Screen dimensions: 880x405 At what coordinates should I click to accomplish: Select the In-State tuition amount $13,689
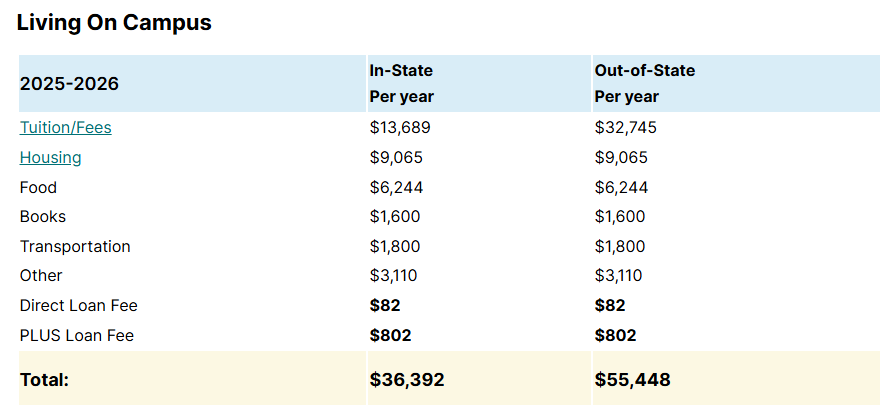(400, 128)
